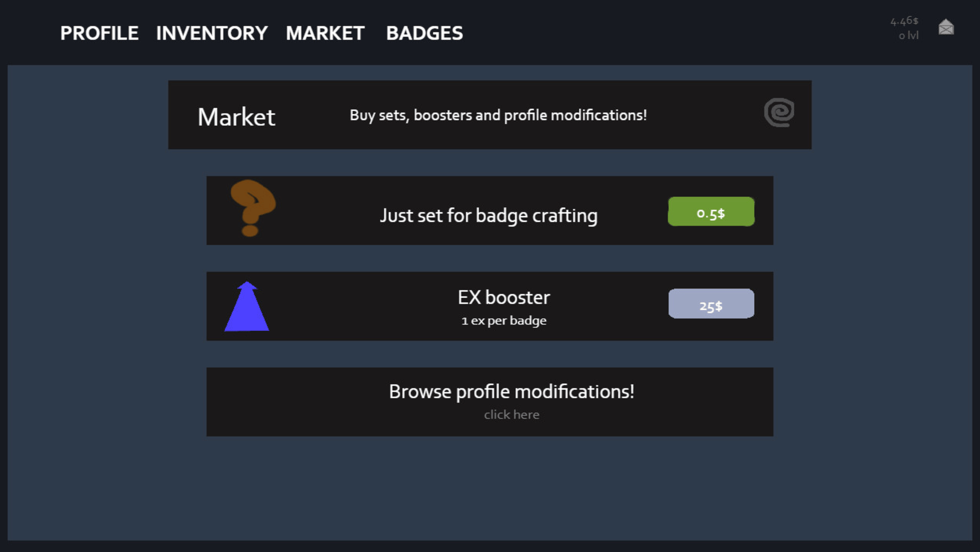Viewport: 980px width, 552px height.
Task: Click the EX booster title text
Action: tap(504, 297)
